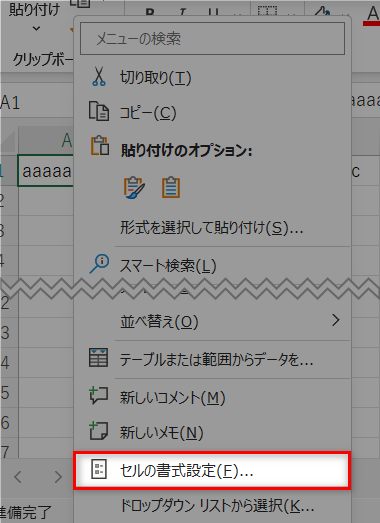The width and height of the screenshot is (380, 523).
Task: Select セルの書式設定 menu entry
Action: click(x=212, y=470)
